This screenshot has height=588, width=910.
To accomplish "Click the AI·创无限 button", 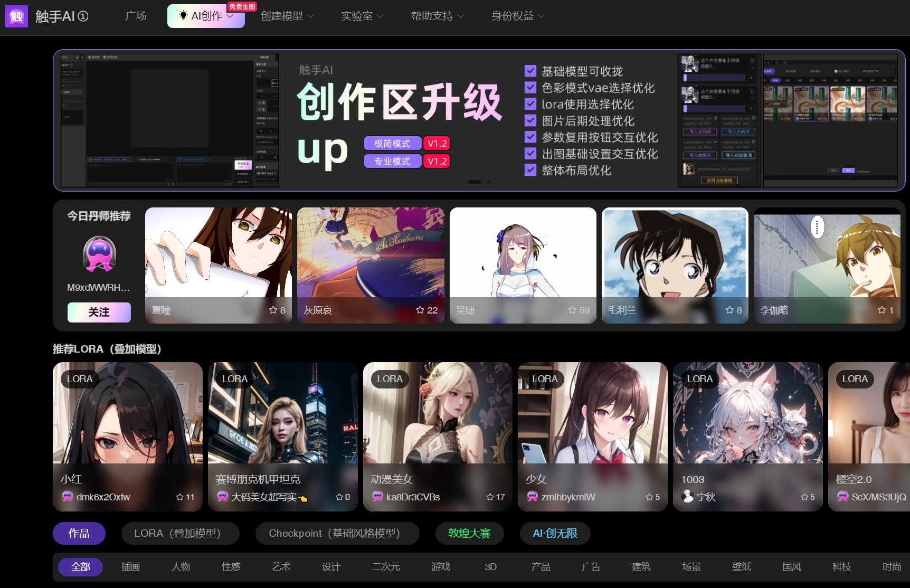I will coord(555,533).
